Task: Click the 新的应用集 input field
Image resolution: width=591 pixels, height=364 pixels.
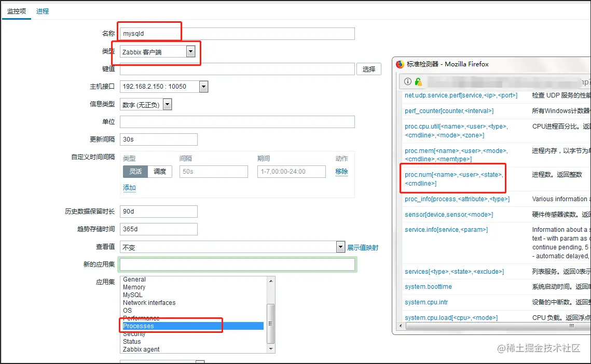Action: [x=237, y=264]
